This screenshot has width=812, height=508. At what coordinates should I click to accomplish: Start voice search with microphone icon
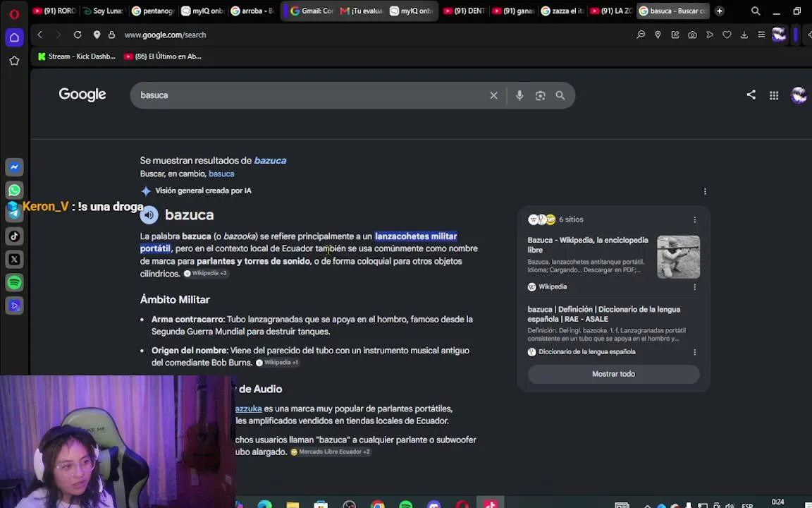(519, 95)
